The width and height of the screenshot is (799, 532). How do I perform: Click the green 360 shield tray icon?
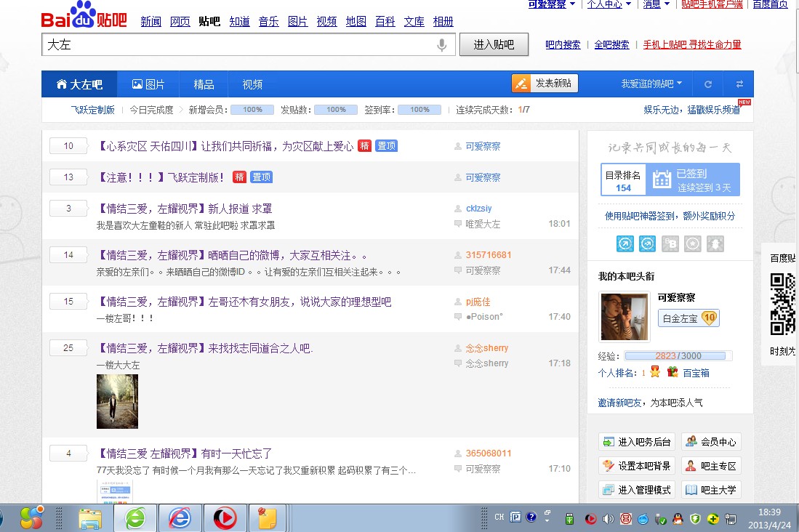[695, 519]
